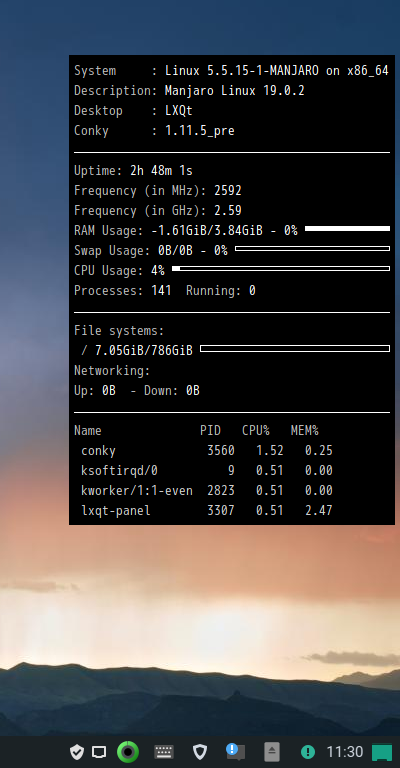
Task: Click the 'conky' process row name
Action: coord(98,451)
